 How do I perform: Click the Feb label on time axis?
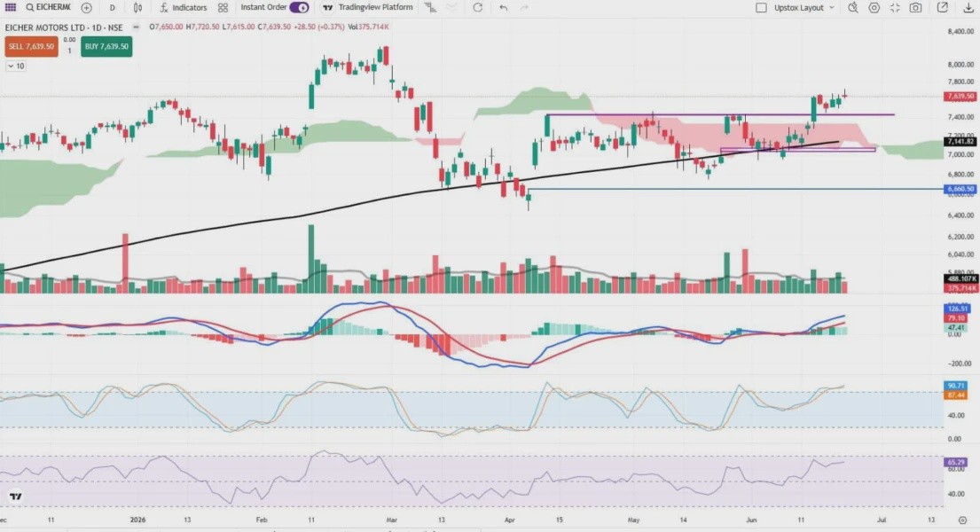pyautogui.click(x=262, y=520)
